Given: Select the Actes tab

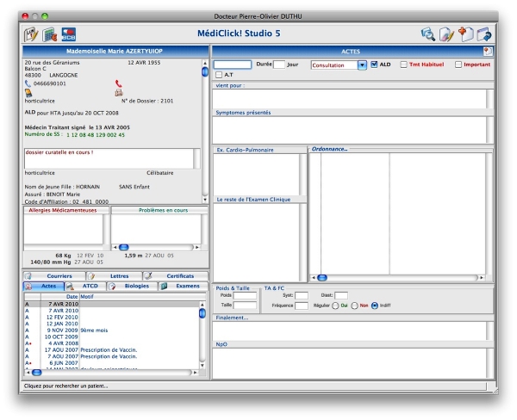Looking at the screenshot, I should (x=44, y=286).
